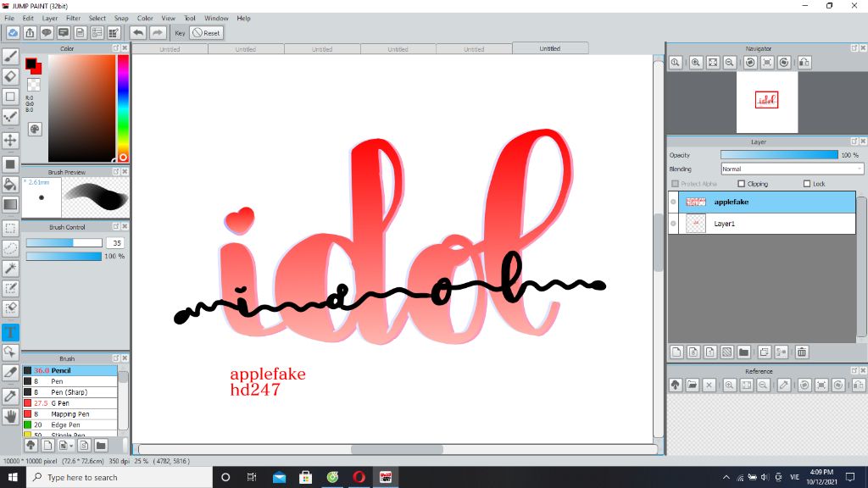Open the Layer menu
Screen dimensions: 868x488
(x=50, y=19)
